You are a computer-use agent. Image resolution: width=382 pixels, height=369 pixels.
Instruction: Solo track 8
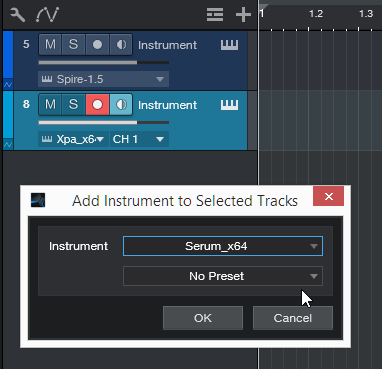click(73, 105)
